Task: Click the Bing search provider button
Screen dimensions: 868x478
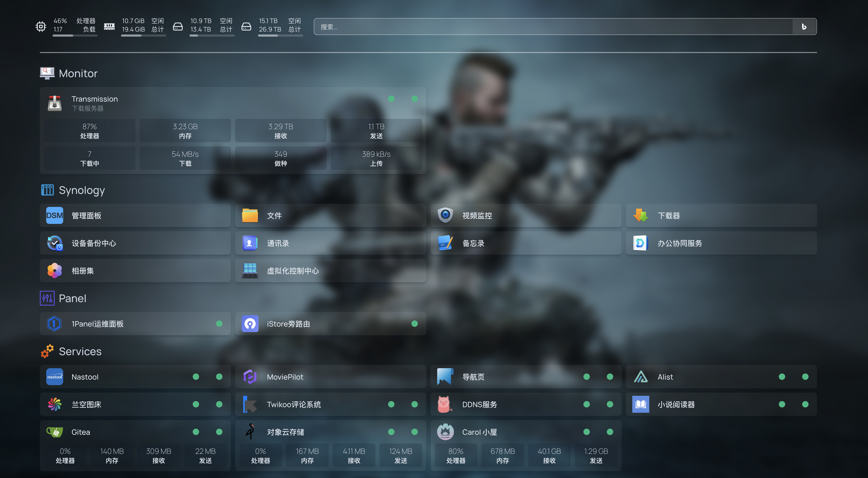Action: click(804, 27)
